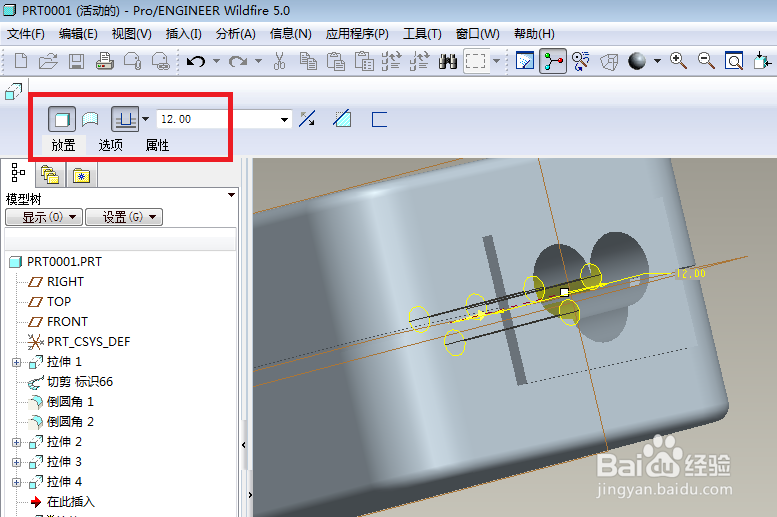
Task: Switch to the favorites tab
Action: 81,175
